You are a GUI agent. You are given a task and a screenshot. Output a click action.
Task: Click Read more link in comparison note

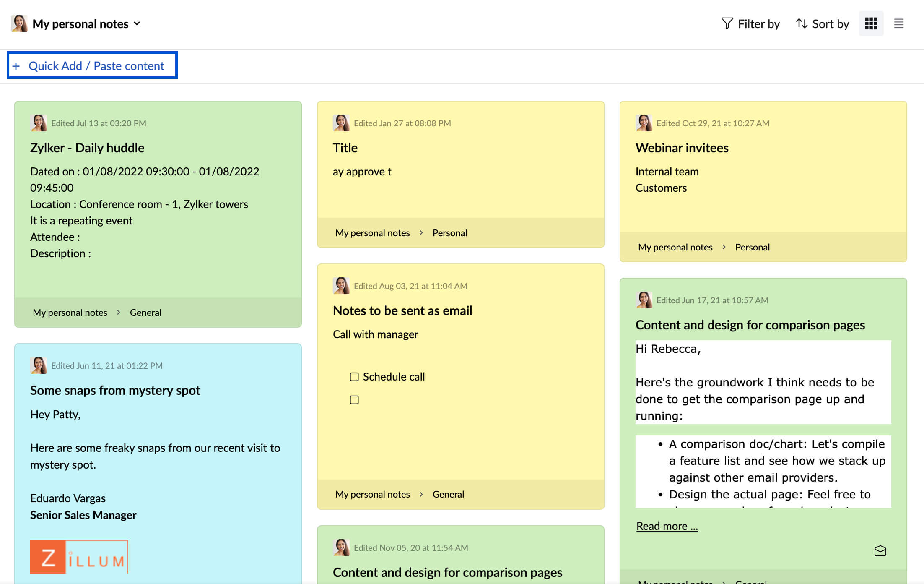667,526
